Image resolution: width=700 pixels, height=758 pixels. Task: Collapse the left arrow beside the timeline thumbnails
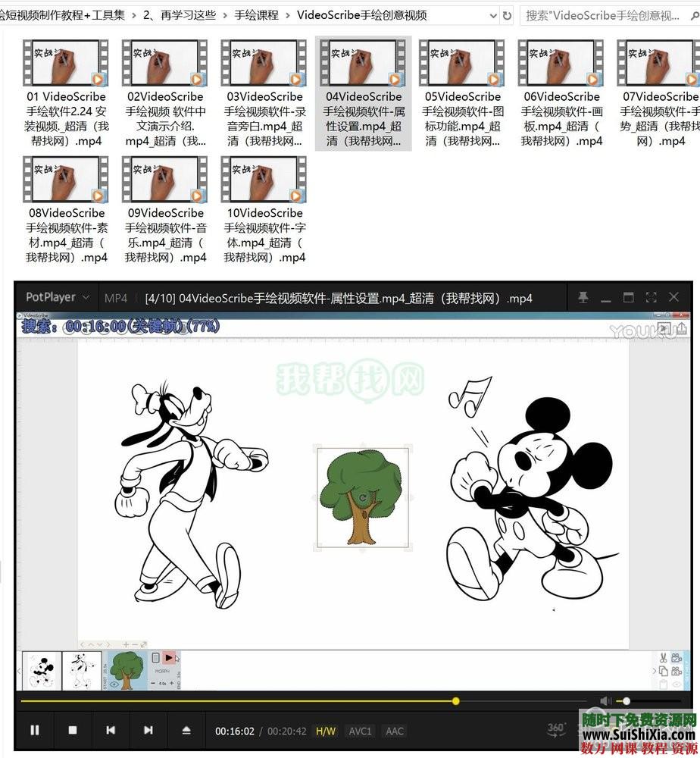tap(19, 670)
